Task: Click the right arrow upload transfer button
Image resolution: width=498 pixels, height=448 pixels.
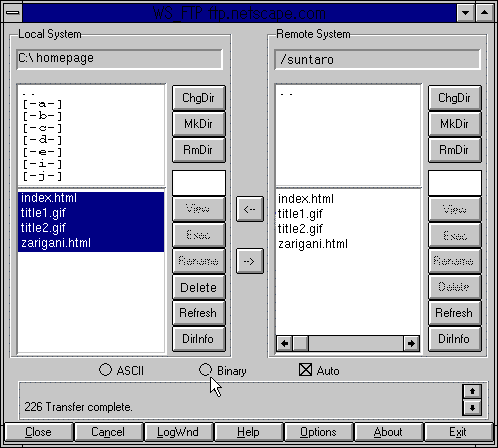Action: pos(250,261)
